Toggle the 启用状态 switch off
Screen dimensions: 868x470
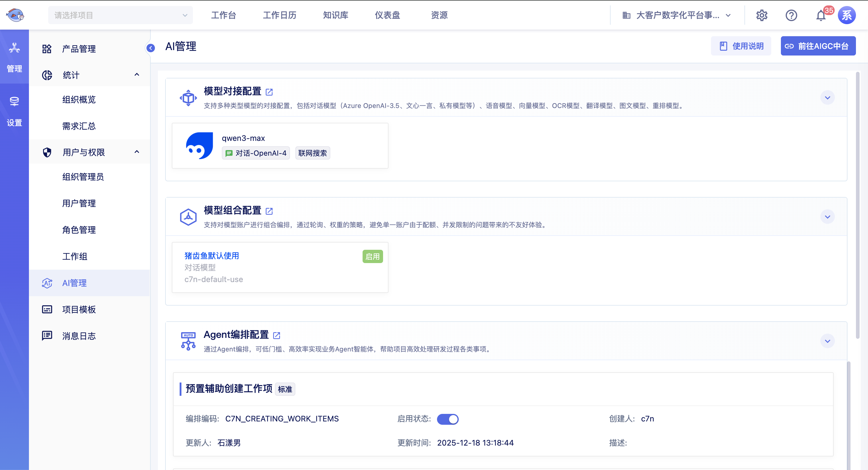coord(448,419)
